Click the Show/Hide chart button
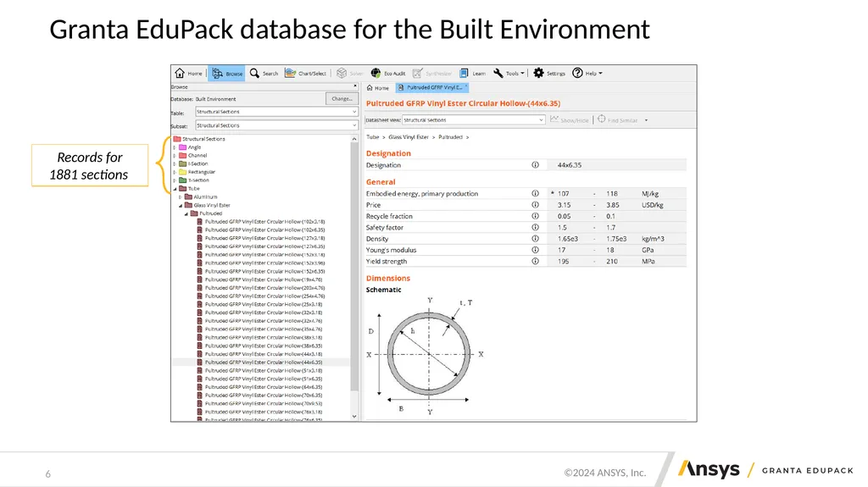This screenshot has width=868, height=487. (569, 120)
